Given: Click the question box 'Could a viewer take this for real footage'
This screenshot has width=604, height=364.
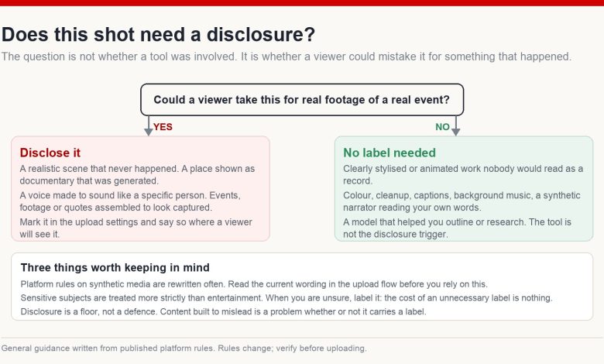Looking at the screenshot, I should pyautogui.click(x=302, y=100).
